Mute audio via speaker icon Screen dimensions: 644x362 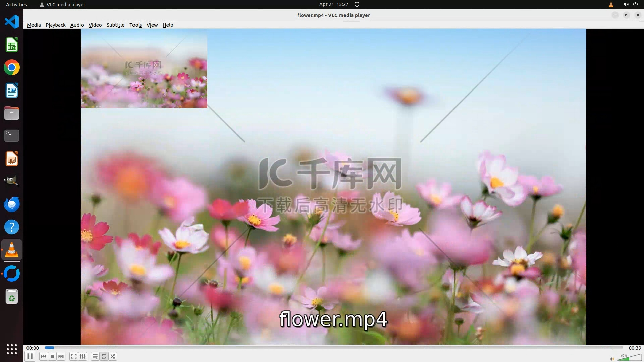[x=612, y=359]
